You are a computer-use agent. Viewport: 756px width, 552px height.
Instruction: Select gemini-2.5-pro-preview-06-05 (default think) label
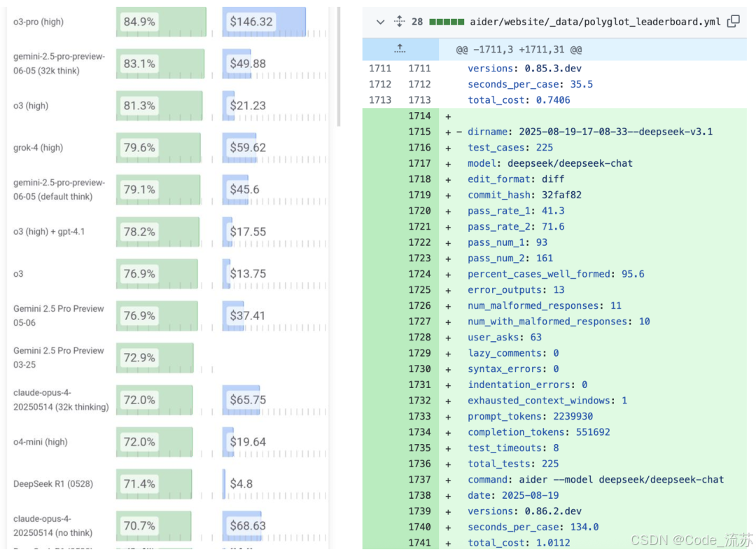point(59,190)
